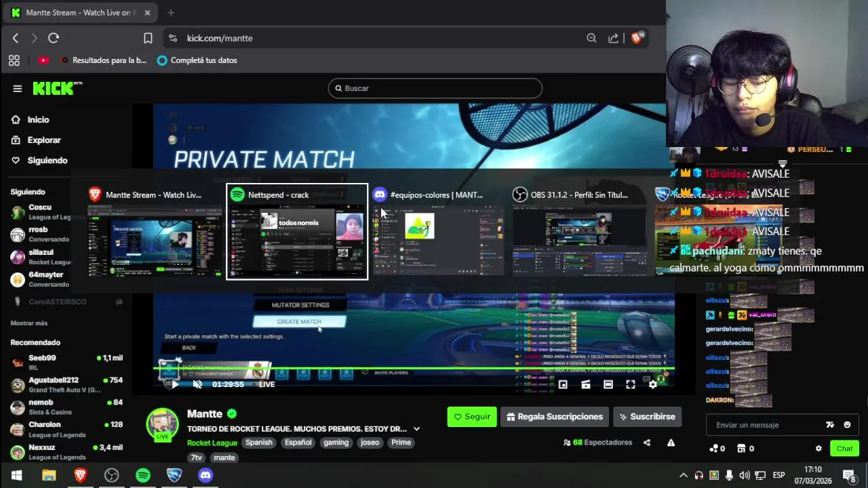This screenshot has height=488, width=868.
Task: Expand the stream title chevron
Action: [x=416, y=429]
